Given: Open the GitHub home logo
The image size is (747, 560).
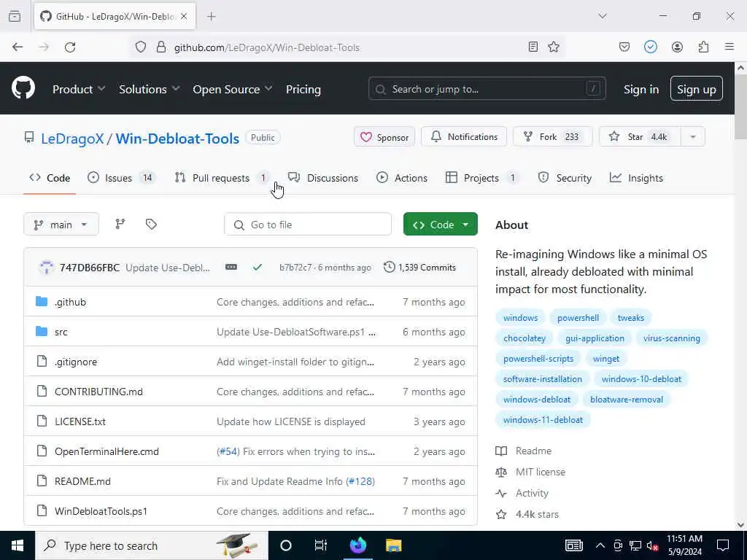Looking at the screenshot, I should click(23, 88).
